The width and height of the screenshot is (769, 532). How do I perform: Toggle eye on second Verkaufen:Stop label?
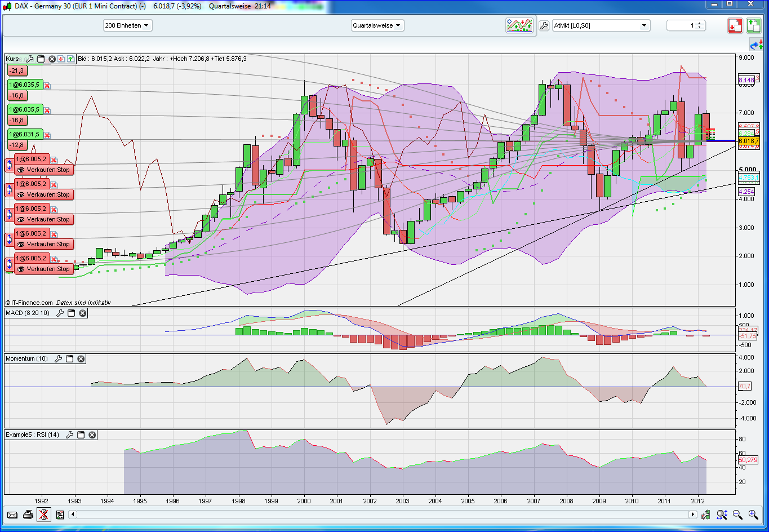tap(20, 194)
